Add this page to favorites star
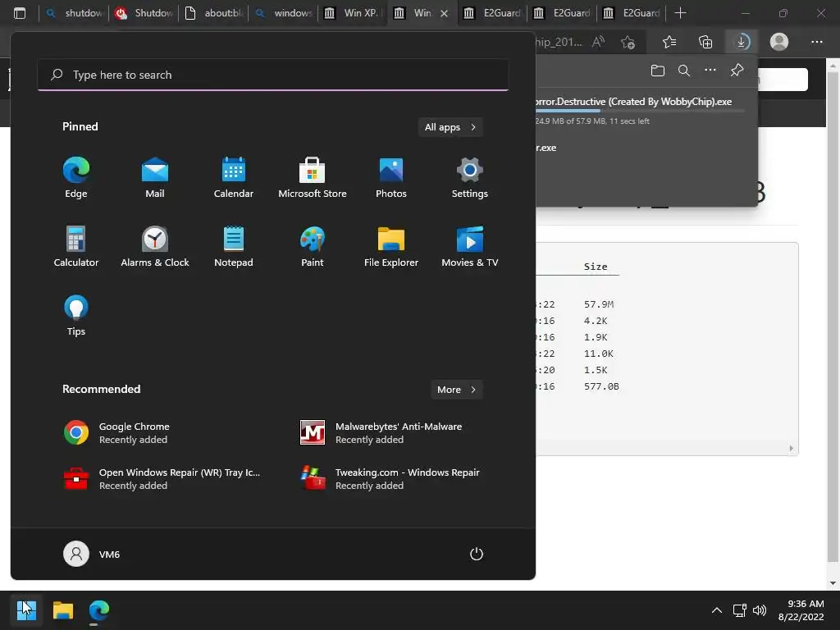 628,42
